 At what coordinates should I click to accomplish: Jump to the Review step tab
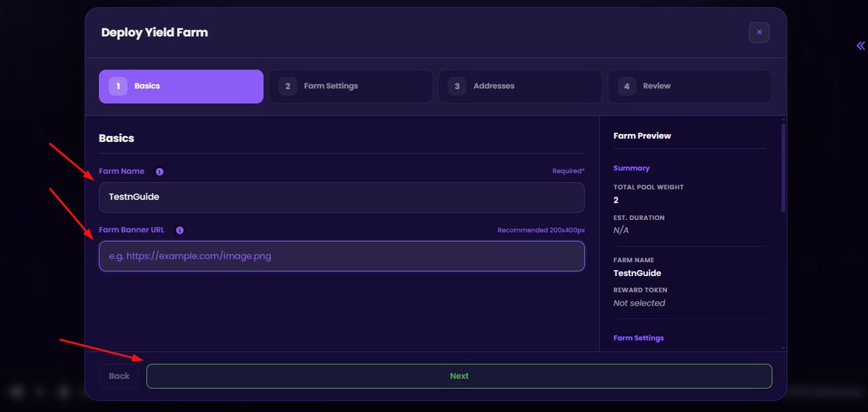689,86
